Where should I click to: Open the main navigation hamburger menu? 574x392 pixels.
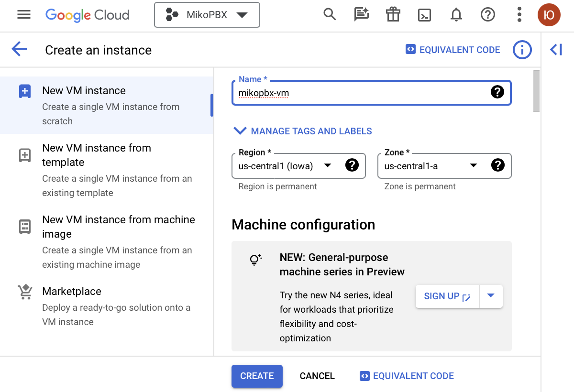(24, 15)
